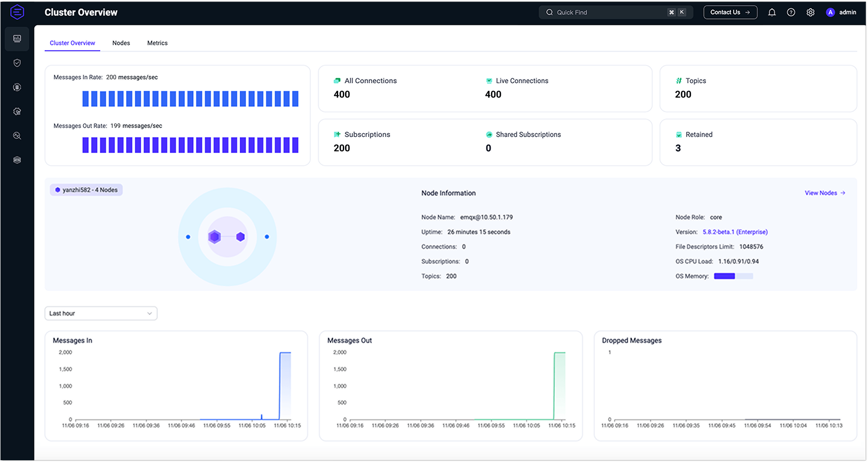Switch to the Nodes tab
This screenshot has height=462, width=868.
click(x=121, y=43)
